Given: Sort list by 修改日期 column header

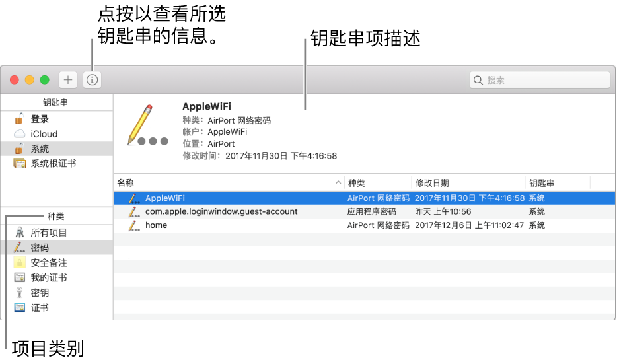Looking at the screenshot, I should point(468,183).
